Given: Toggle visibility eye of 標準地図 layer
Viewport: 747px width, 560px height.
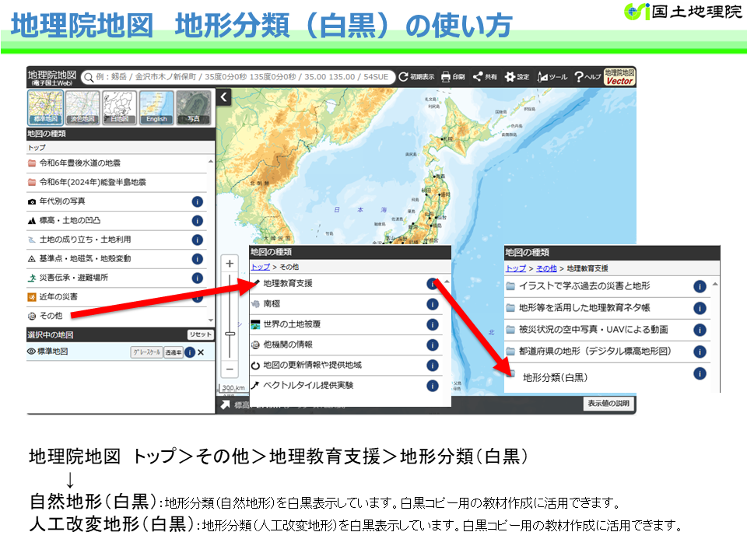Looking at the screenshot, I should (x=31, y=352).
